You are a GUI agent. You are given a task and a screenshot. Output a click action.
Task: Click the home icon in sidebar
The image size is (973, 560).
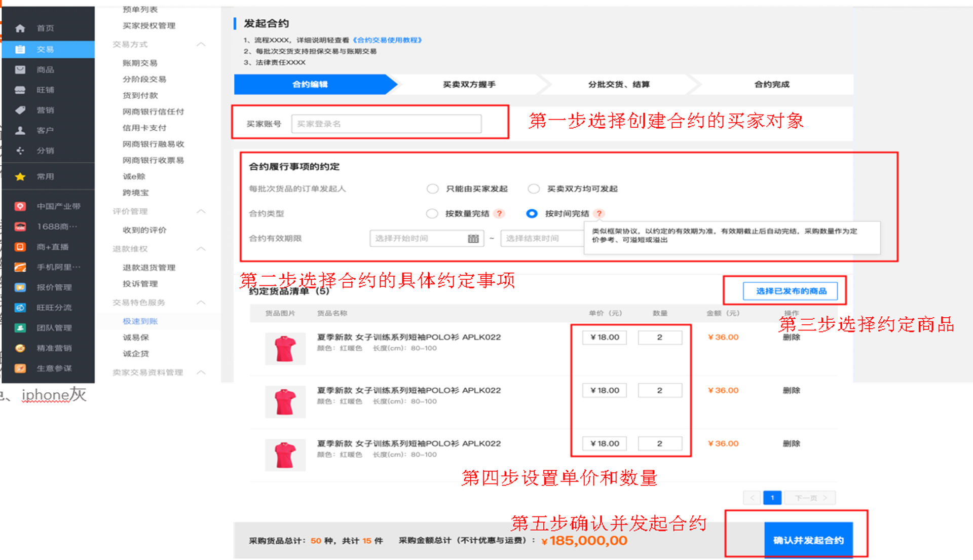click(x=20, y=28)
